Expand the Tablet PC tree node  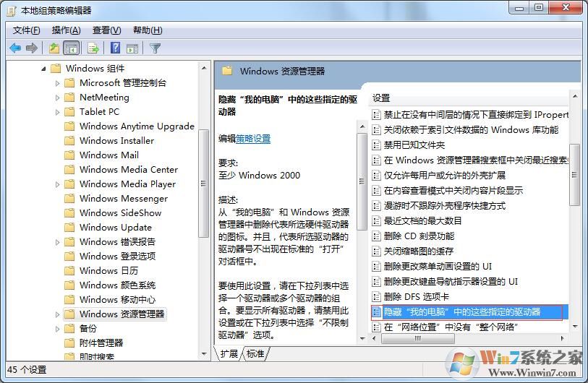(x=57, y=112)
